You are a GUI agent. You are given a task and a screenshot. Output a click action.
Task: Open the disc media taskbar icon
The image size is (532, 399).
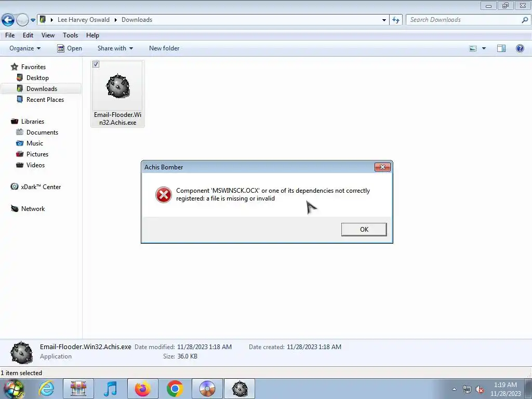pos(207,389)
